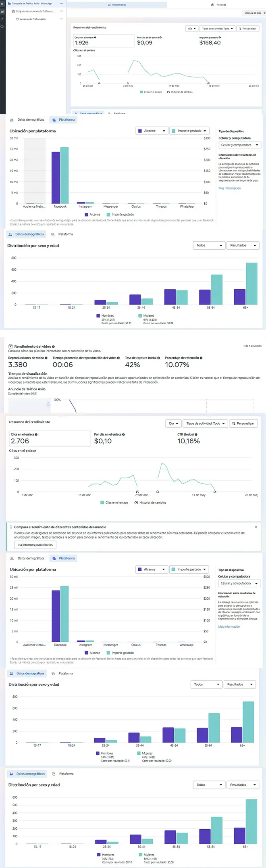Open the clock history icon in left sidebar
Viewport: 266px width, 868px height.
(x=2, y=27)
